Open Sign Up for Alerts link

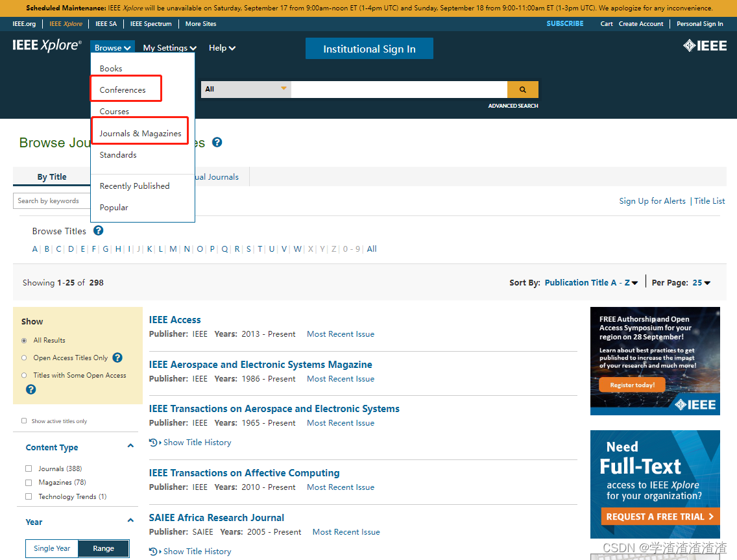click(x=652, y=201)
